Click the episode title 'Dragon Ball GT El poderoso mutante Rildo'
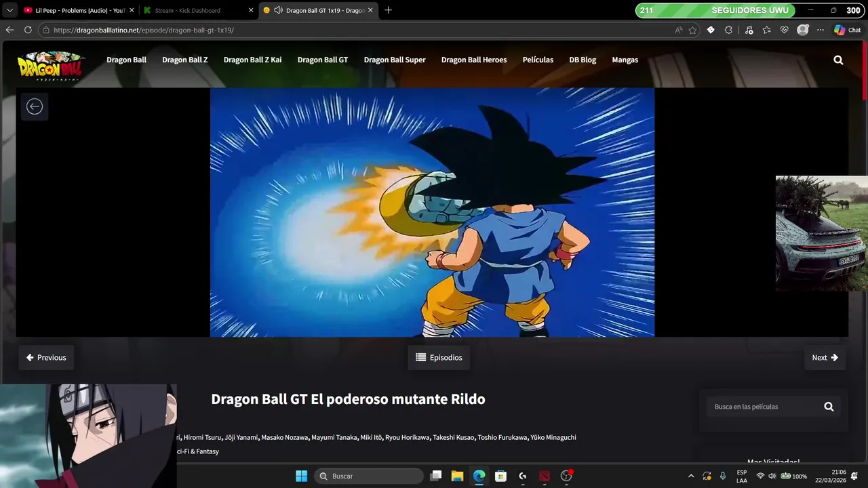Screen dimensions: 868x488 (x=348, y=399)
